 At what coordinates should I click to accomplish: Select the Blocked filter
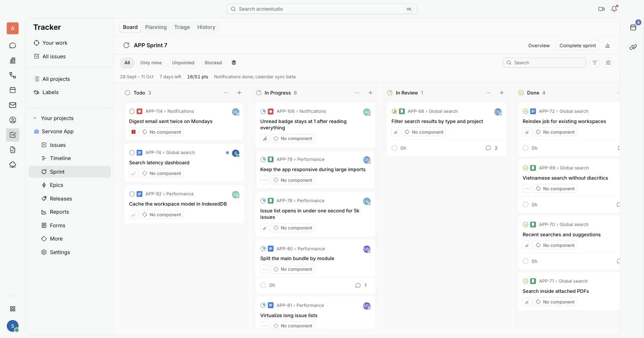[213, 63]
